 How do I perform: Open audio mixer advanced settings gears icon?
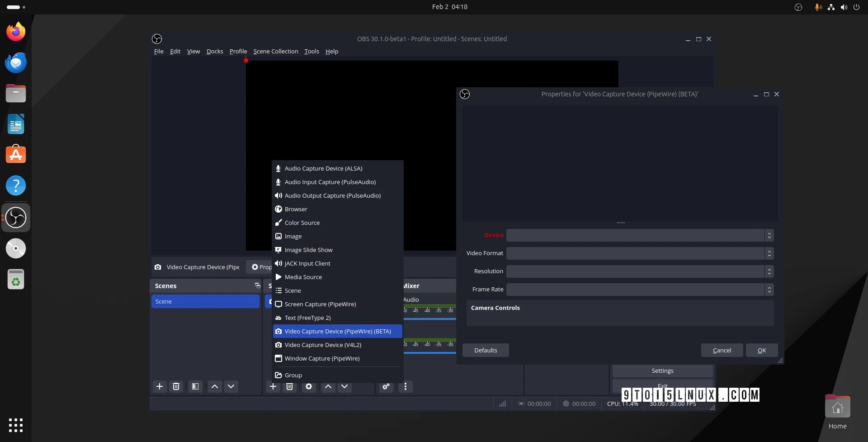click(386, 386)
